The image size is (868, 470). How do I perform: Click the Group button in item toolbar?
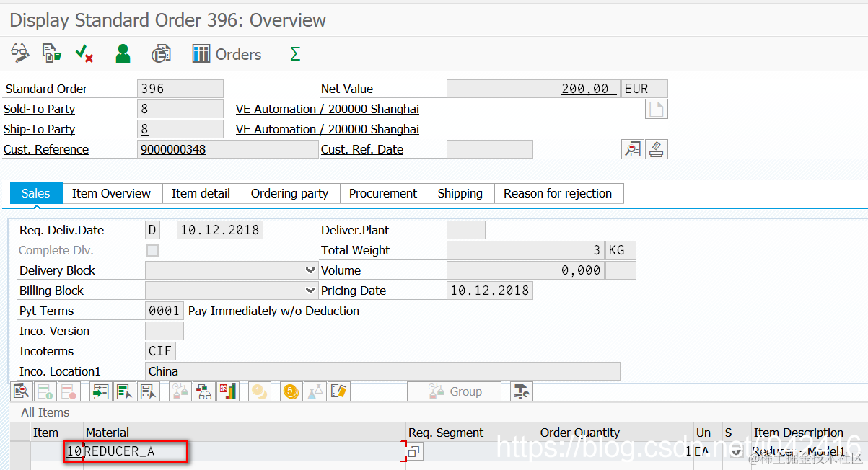pos(455,391)
